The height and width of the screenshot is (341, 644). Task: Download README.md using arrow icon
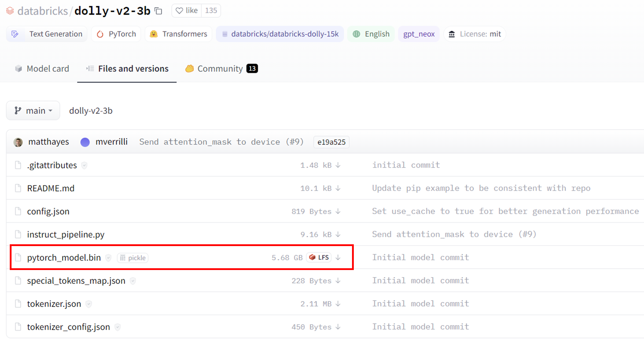point(338,188)
